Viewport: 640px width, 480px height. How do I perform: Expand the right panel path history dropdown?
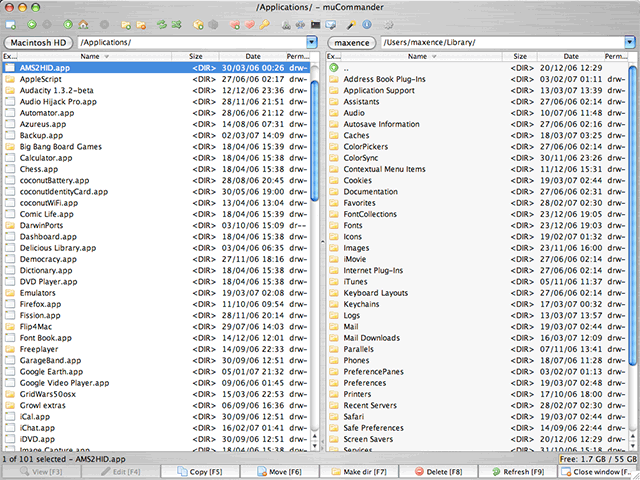click(x=630, y=42)
